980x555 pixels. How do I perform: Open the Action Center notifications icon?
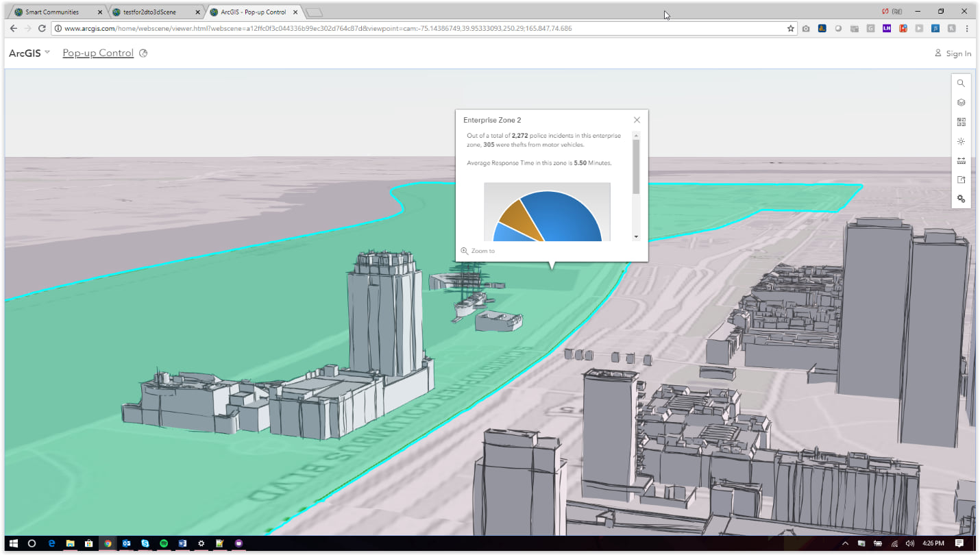click(959, 543)
